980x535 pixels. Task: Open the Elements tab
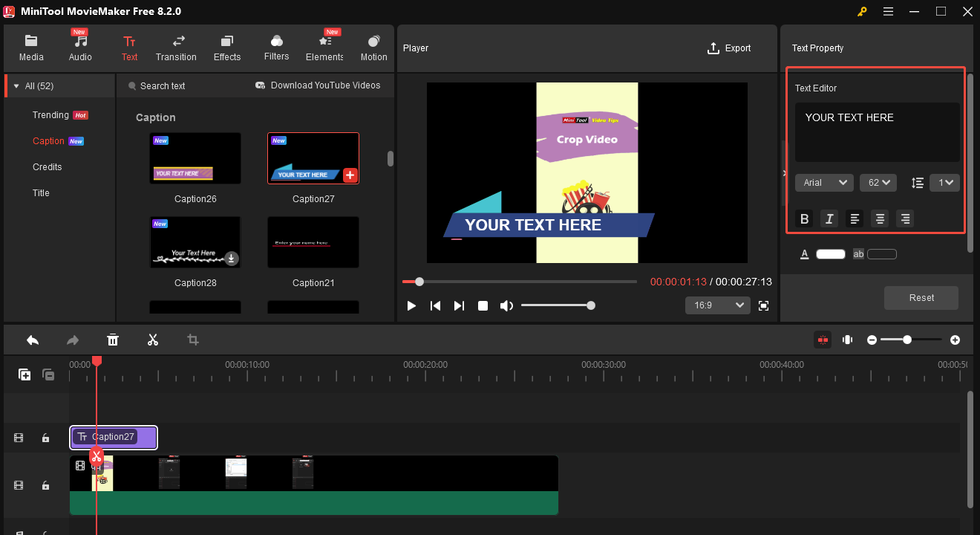[x=324, y=48]
